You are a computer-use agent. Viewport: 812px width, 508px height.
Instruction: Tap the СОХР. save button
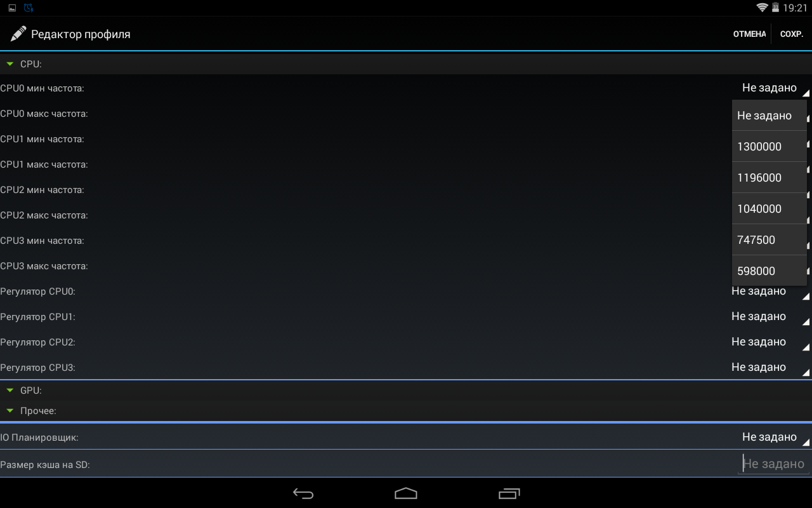792,34
